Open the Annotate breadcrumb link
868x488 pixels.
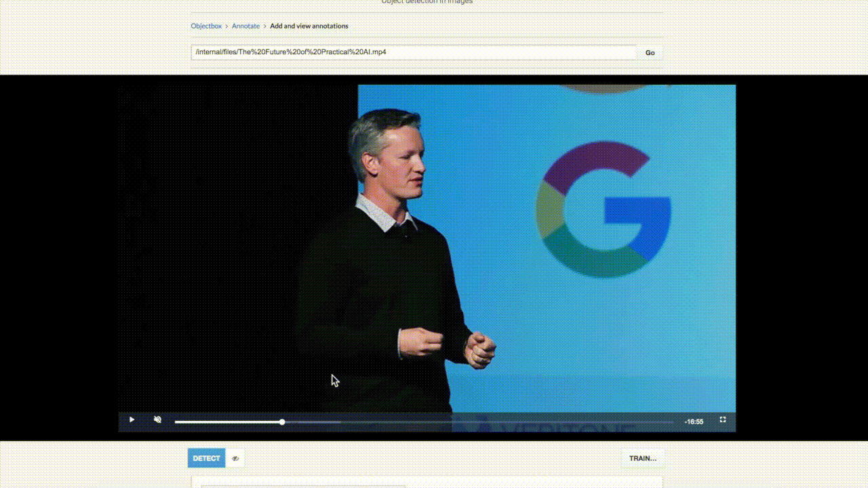tap(245, 26)
